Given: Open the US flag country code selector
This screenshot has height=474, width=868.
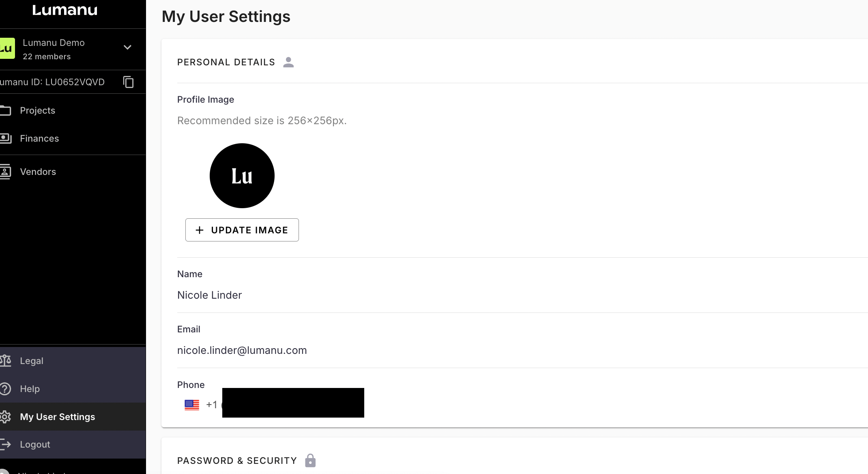Looking at the screenshot, I should pos(192,405).
